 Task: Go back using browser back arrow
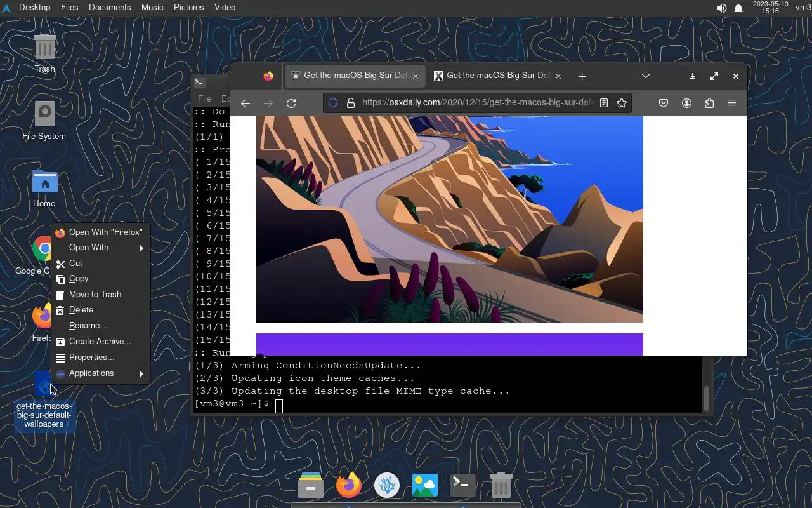coord(246,103)
